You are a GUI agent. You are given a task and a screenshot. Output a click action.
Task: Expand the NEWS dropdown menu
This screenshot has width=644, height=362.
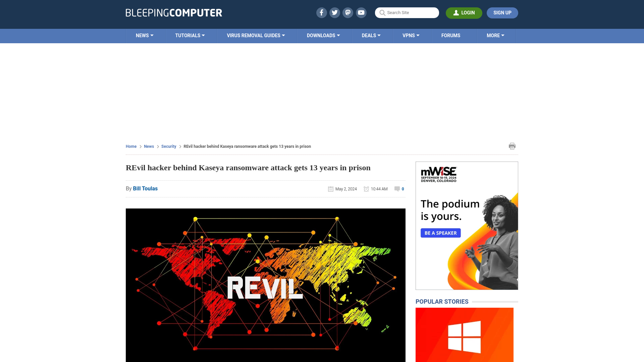coord(145,35)
